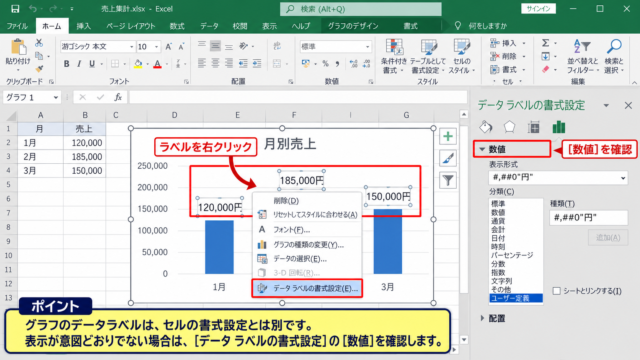640x360 pixels.
Task: Click Insert cells icon in ribbon
Action: click(494, 43)
